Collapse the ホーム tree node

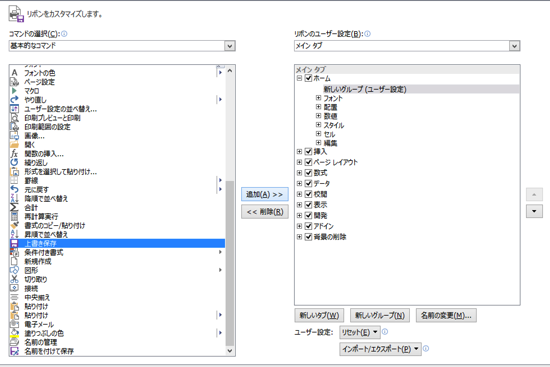click(x=299, y=78)
